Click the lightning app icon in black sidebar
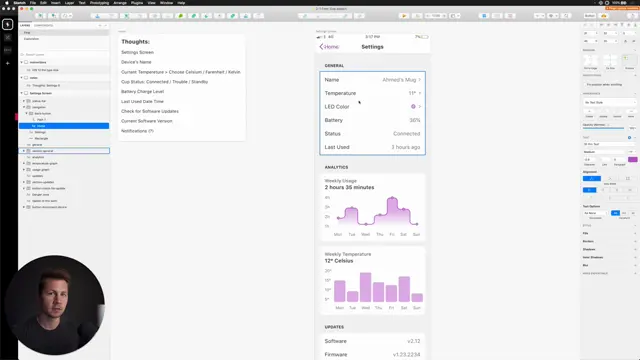 tap(7, 24)
